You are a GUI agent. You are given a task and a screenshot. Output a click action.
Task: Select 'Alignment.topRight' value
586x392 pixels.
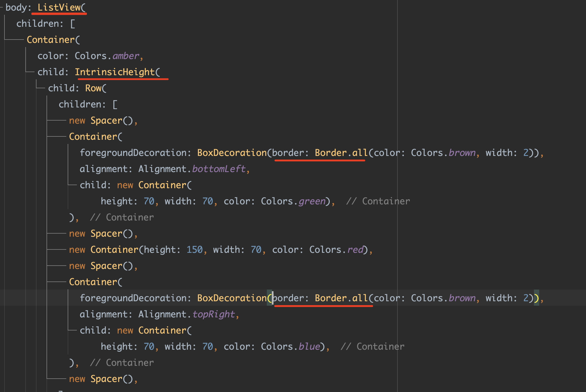point(187,314)
